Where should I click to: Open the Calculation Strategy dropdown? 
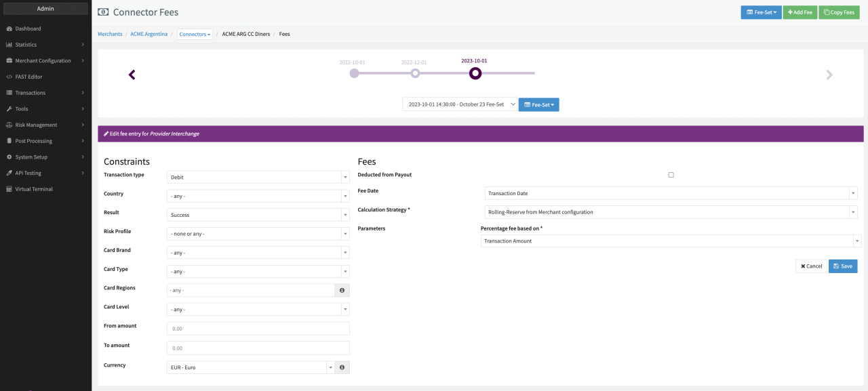671,212
